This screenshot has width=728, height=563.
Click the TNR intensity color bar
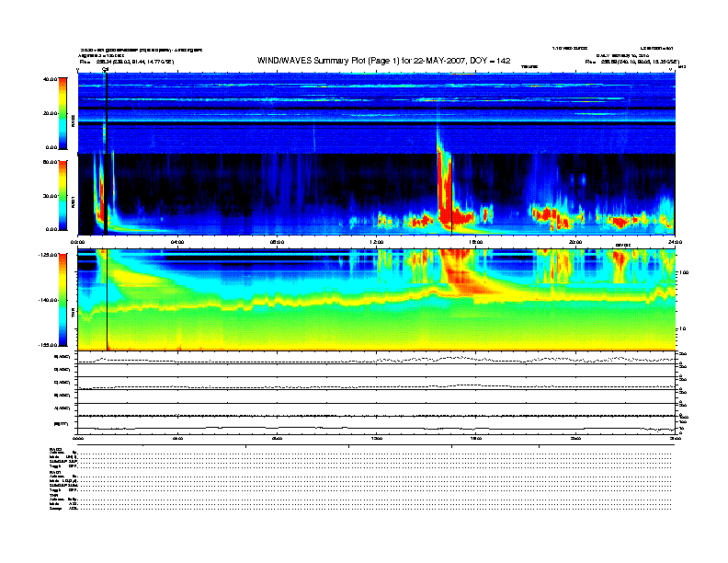(63, 300)
